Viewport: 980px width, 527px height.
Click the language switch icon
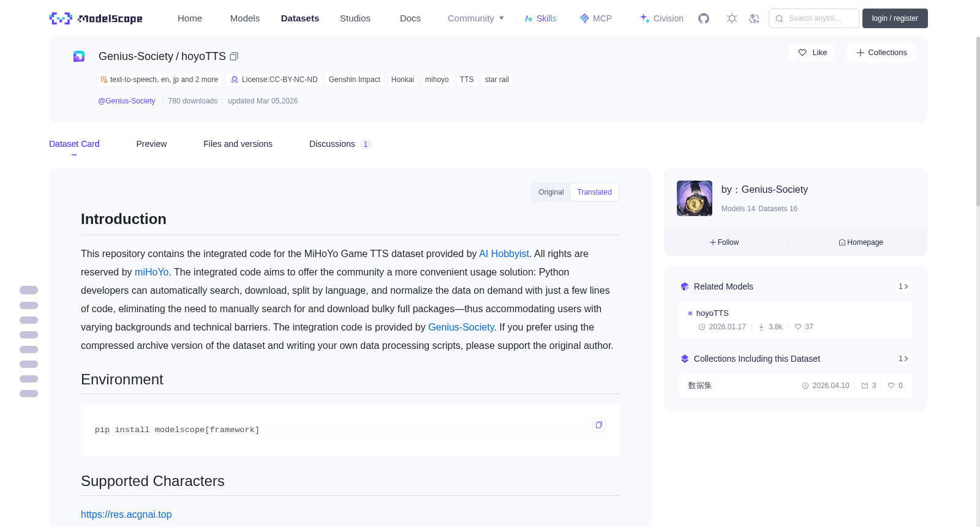click(x=754, y=18)
